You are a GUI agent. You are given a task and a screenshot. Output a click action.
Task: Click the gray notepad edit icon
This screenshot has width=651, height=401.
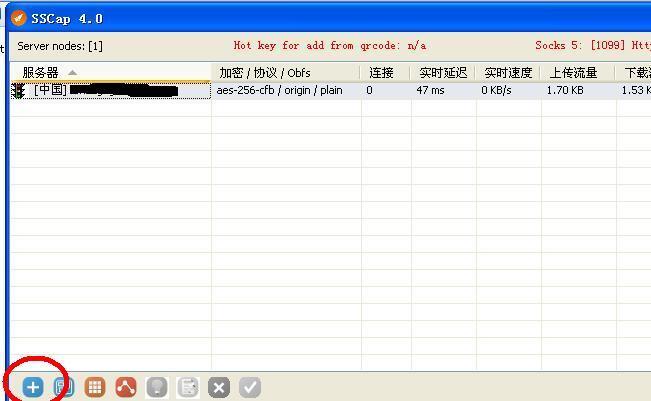188,387
